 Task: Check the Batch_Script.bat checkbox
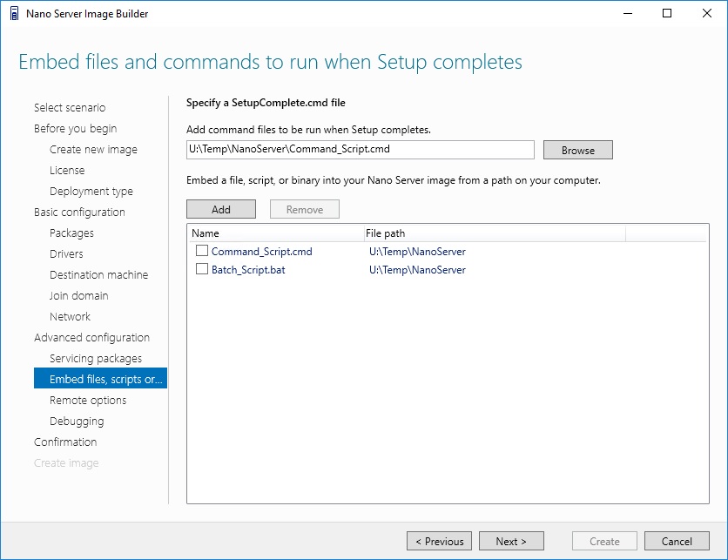click(x=201, y=269)
